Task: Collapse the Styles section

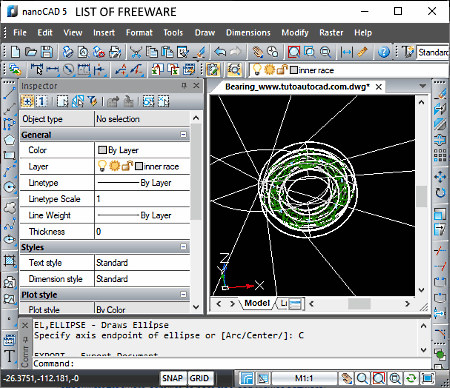Action: 183,247
